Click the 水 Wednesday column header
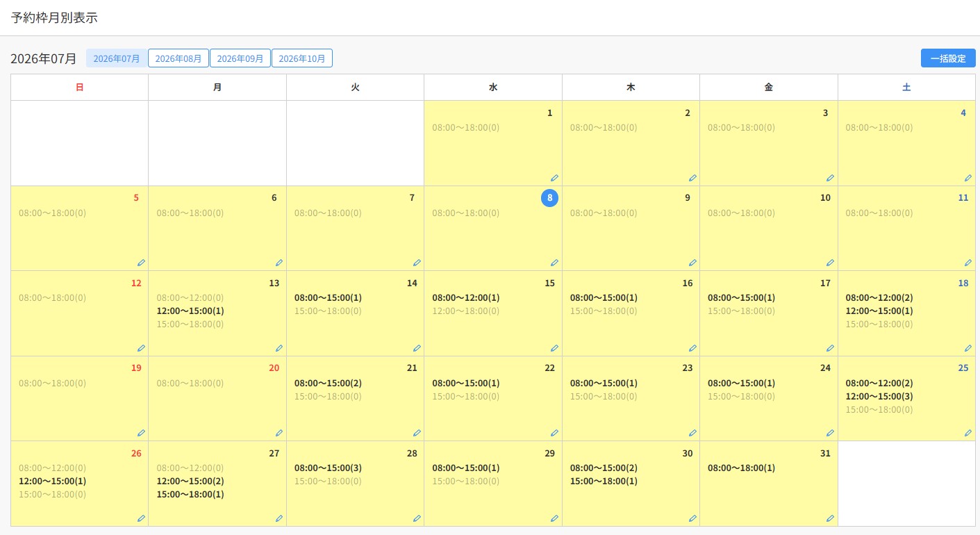This screenshot has height=535, width=980. (x=493, y=88)
